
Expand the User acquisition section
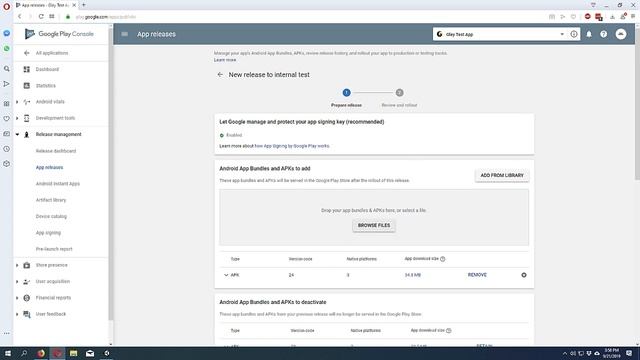click(17, 282)
